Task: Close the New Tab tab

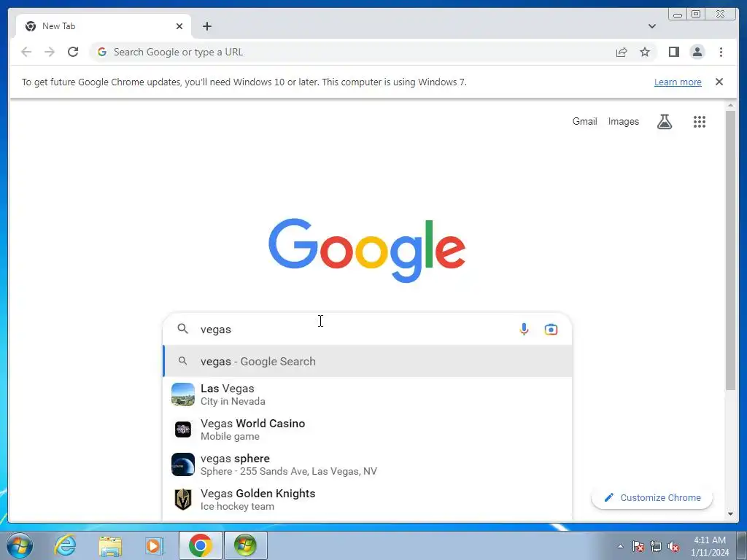Action: 179,26
